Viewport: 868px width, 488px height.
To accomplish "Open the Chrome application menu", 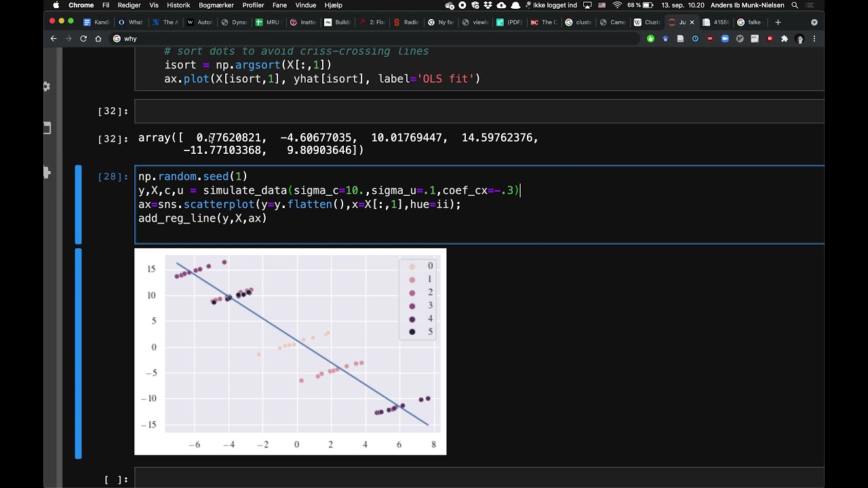I will 81,5.
